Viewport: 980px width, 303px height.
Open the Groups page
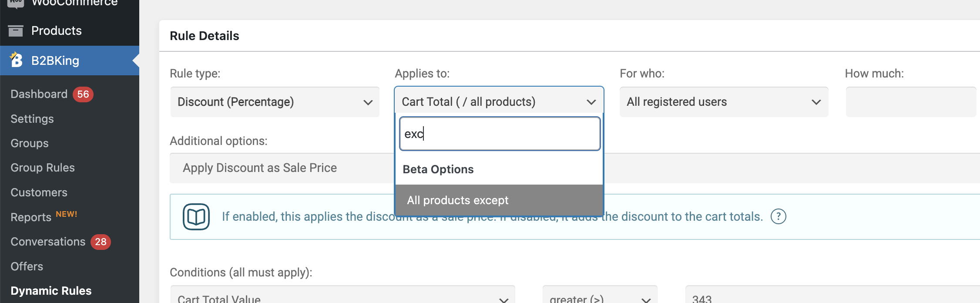click(30, 143)
